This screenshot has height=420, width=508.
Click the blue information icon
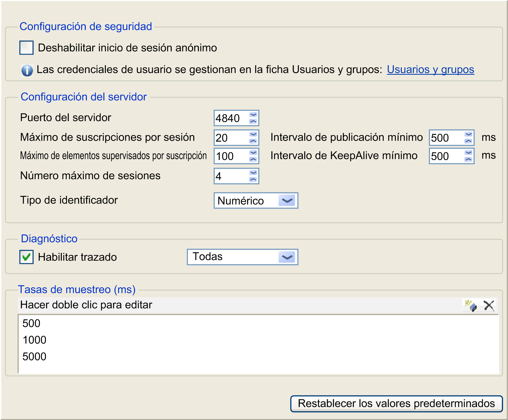pos(27,70)
